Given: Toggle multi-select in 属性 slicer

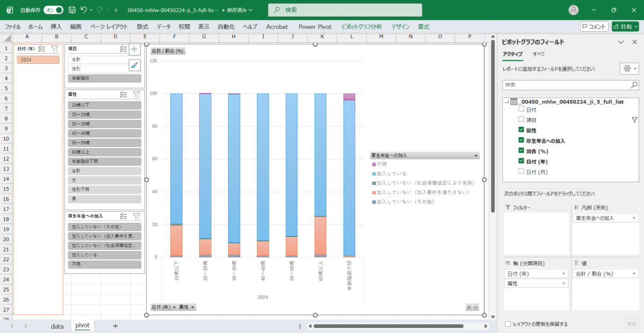Looking at the screenshot, I should tap(123, 94).
